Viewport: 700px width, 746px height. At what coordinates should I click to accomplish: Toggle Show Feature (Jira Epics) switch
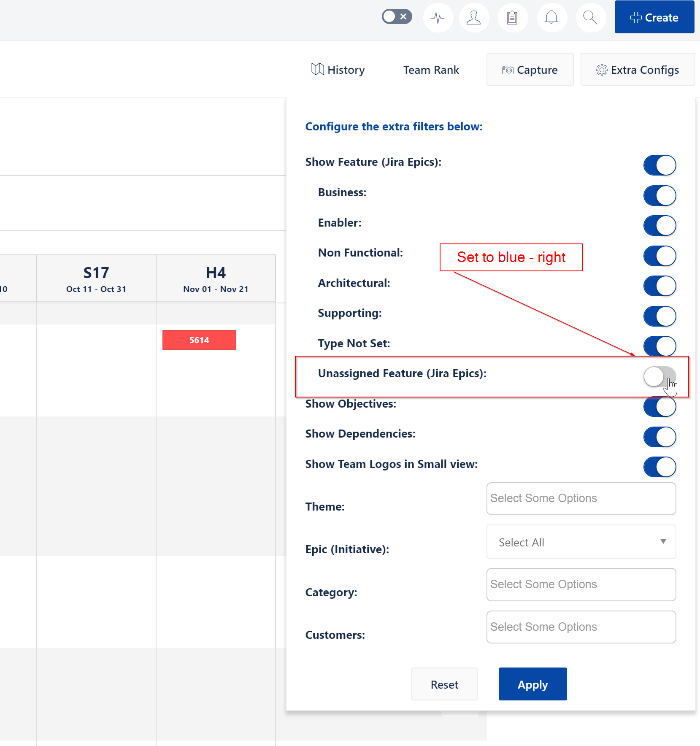tap(659, 165)
